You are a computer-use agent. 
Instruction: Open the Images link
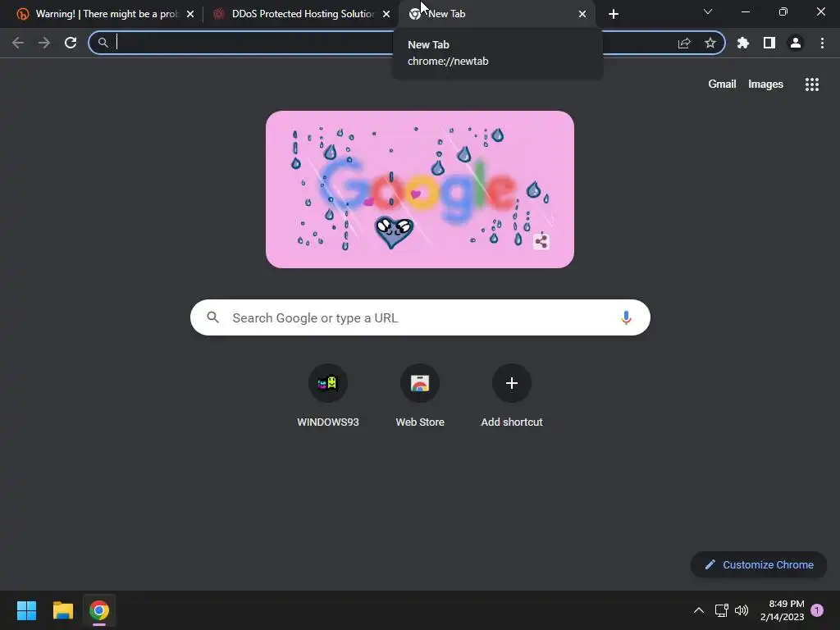click(765, 84)
